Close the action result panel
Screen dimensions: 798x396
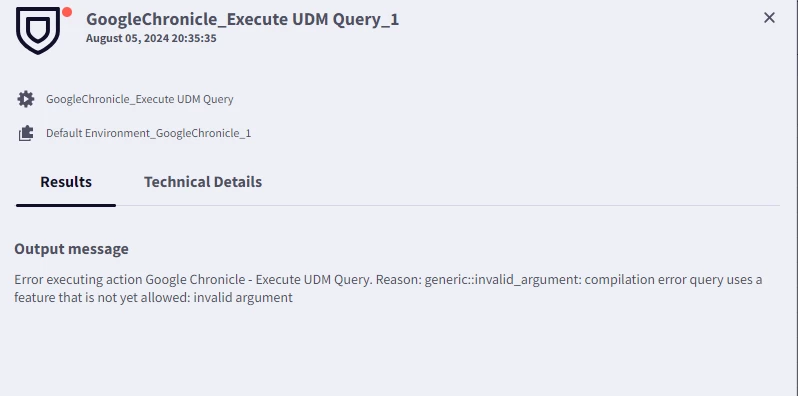point(769,18)
